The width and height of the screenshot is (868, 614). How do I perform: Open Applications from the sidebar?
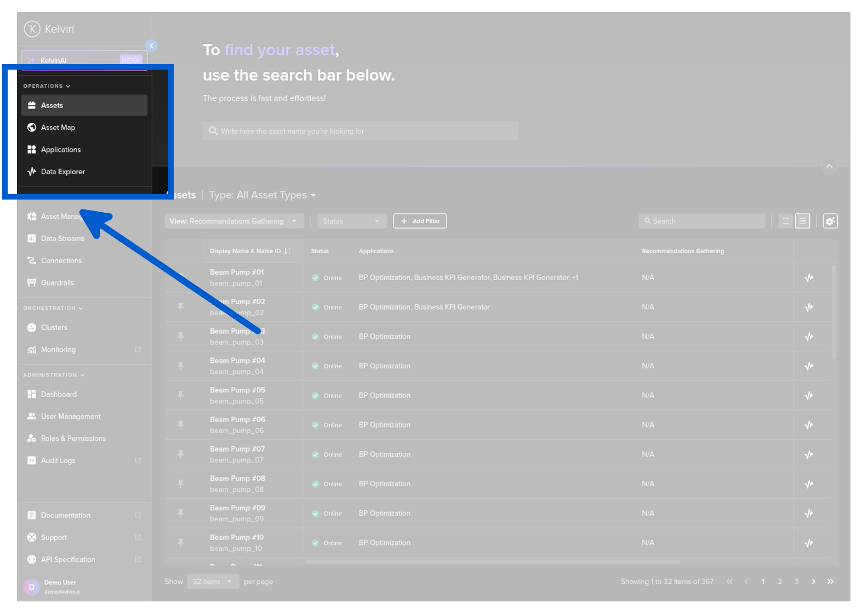tap(60, 150)
